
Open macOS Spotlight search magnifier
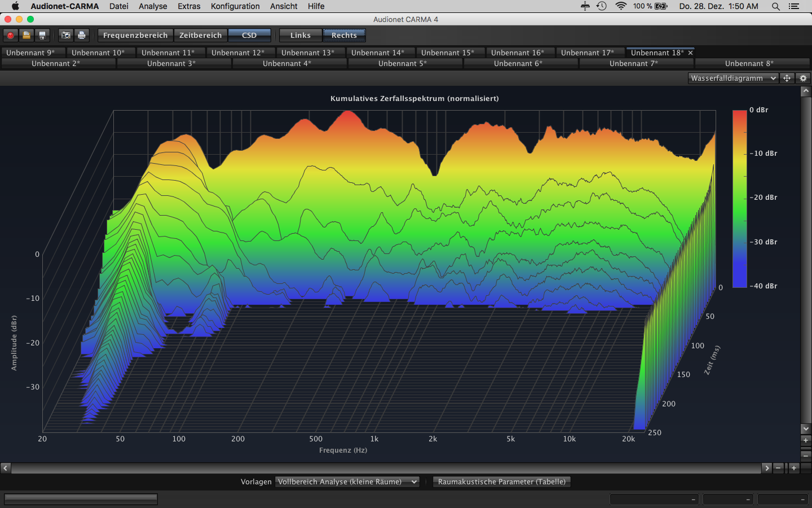776,6
